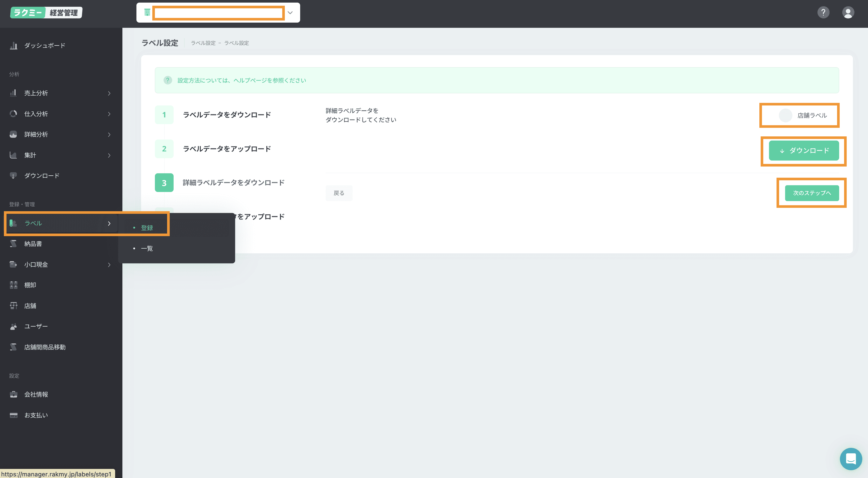Select 一覧 in the ラベル submenu
Viewport: 868px width, 478px height.
(147, 249)
